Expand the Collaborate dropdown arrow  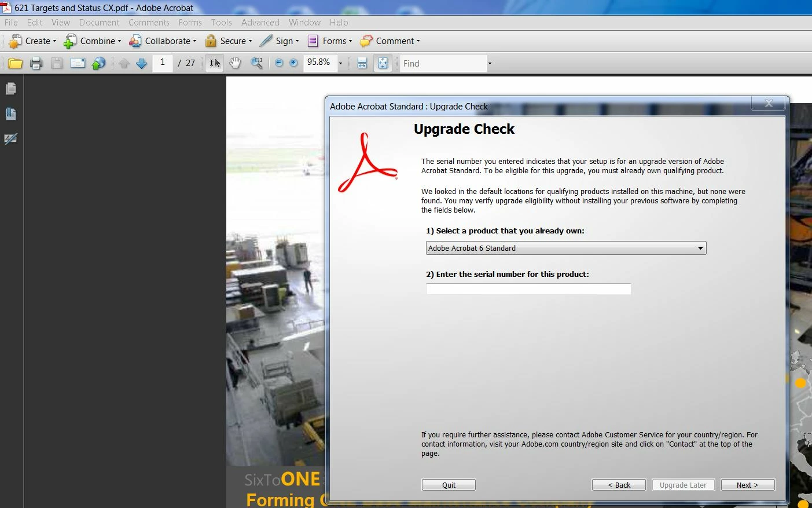click(194, 41)
